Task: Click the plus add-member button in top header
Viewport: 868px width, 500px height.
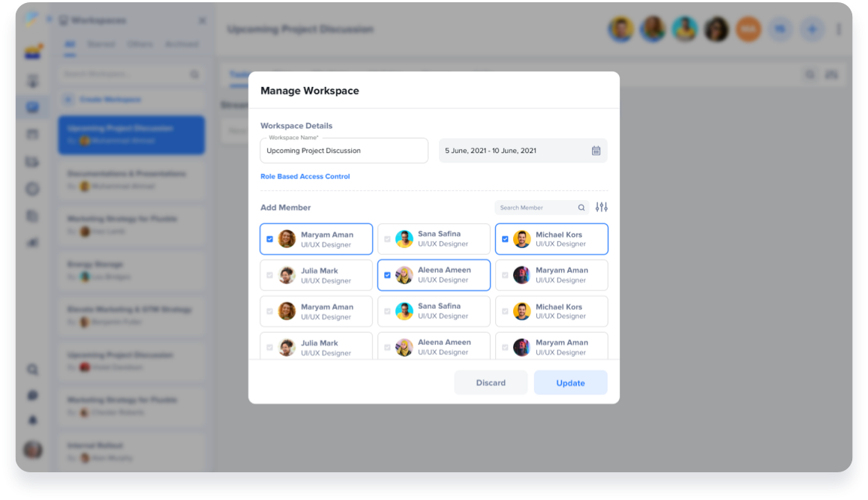Action: (812, 29)
